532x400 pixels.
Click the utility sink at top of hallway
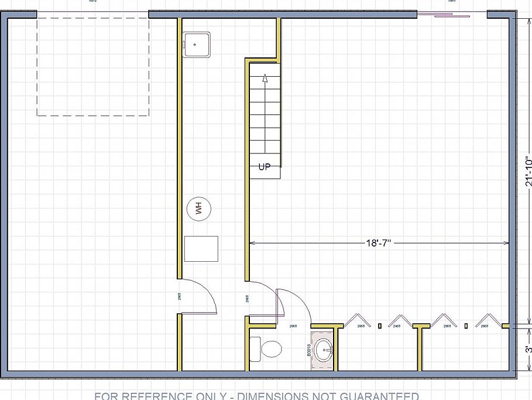pyautogui.click(x=197, y=45)
